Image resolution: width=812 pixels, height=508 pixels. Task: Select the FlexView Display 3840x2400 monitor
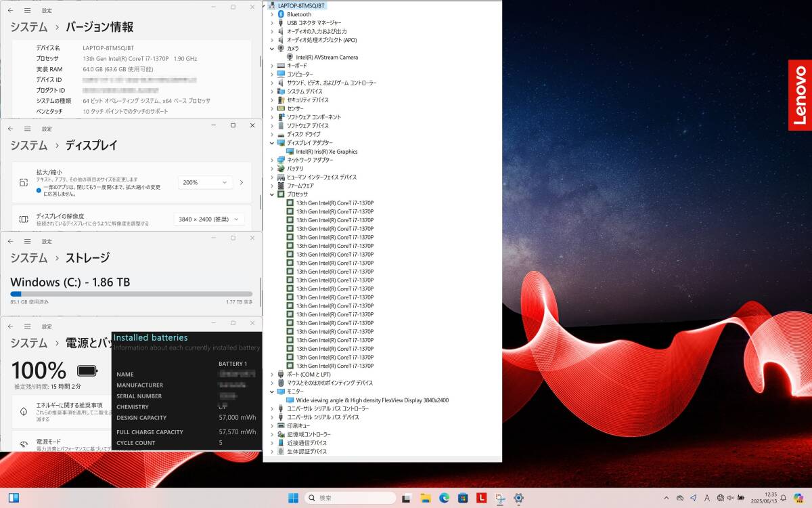pos(372,400)
